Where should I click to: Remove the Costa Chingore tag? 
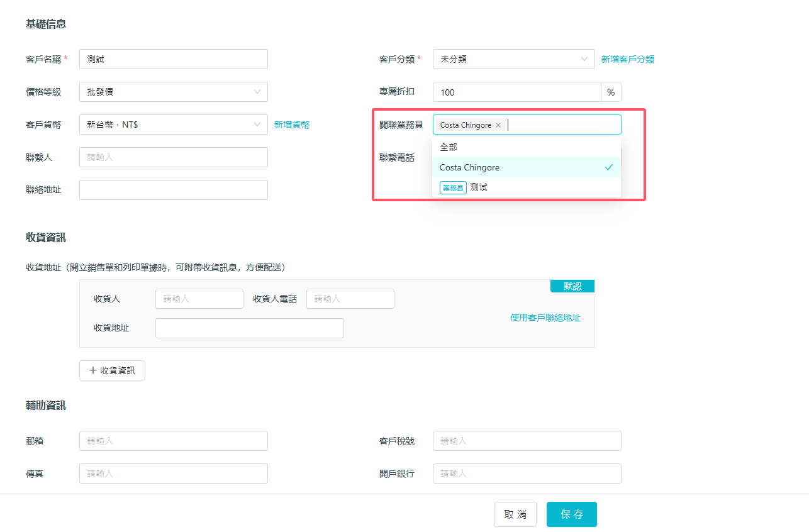(x=498, y=125)
